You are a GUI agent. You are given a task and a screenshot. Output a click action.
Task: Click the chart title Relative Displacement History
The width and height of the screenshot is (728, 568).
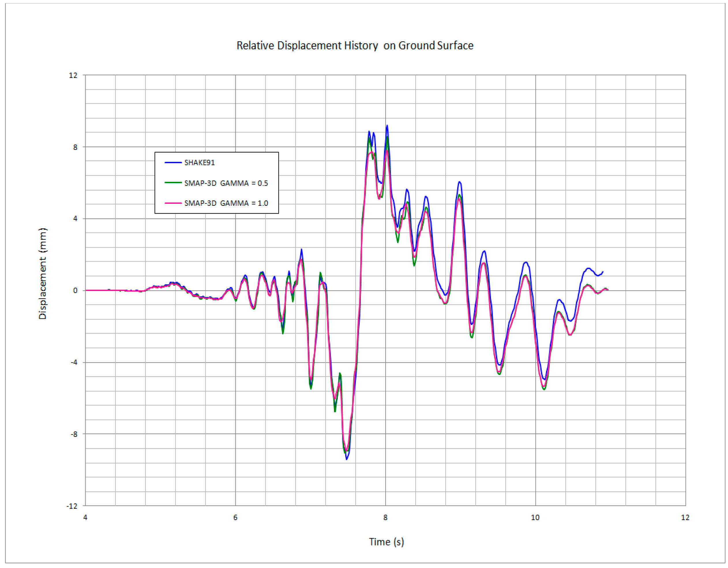pos(355,45)
